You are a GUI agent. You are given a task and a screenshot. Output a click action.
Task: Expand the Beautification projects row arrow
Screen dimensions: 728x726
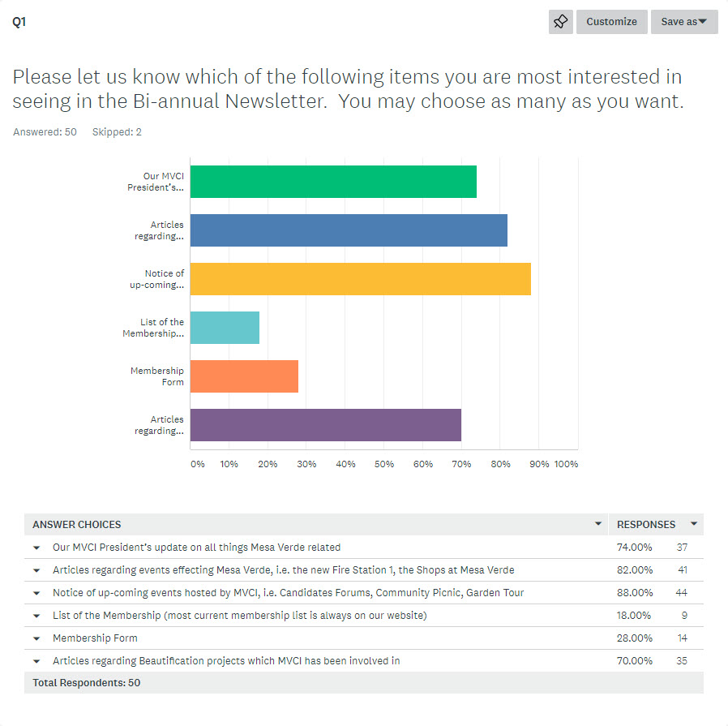[x=36, y=661]
